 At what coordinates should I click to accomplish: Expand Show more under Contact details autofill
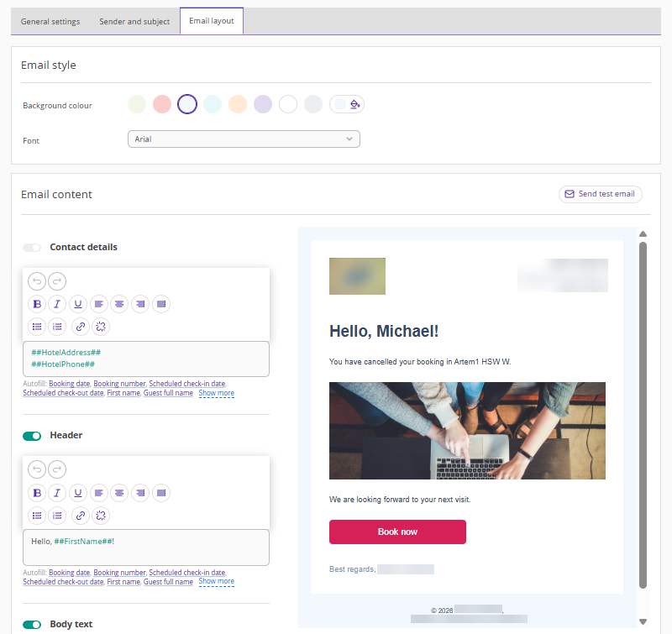217,393
